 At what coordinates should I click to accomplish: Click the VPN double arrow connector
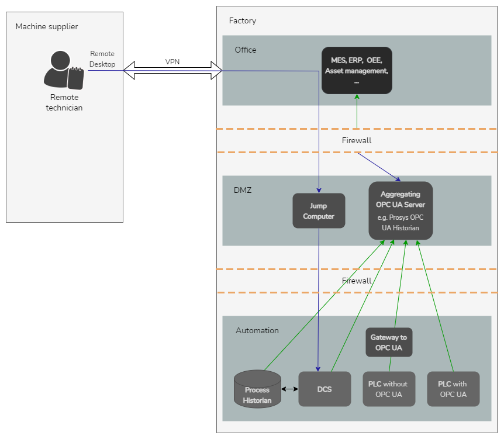pos(172,70)
